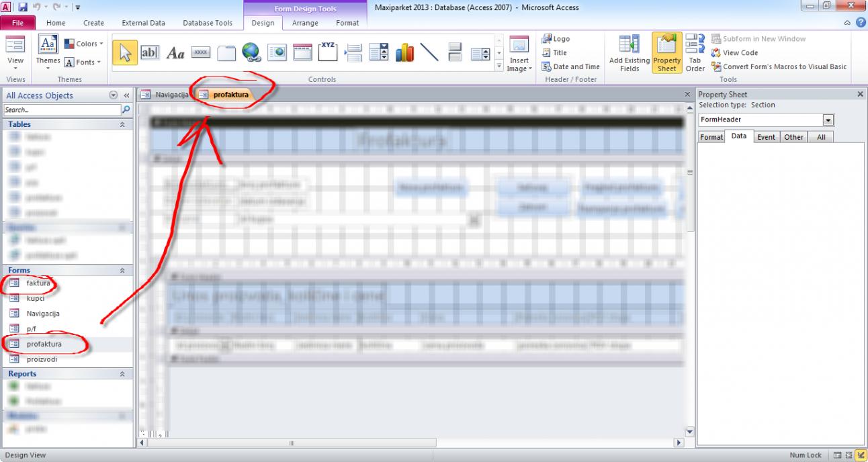Viewport: 868px width, 462px height.
Task: Open the Format ribbon tab
Action: click(x=347, y=23)
